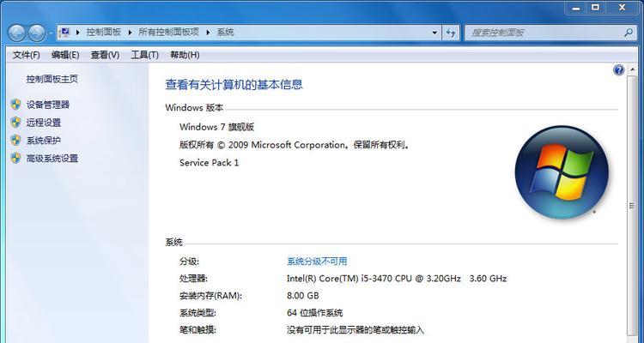This screenshot has height=343, width=644.
Task: Open 高级系统设置 link
Action: (x=52, y=159)
